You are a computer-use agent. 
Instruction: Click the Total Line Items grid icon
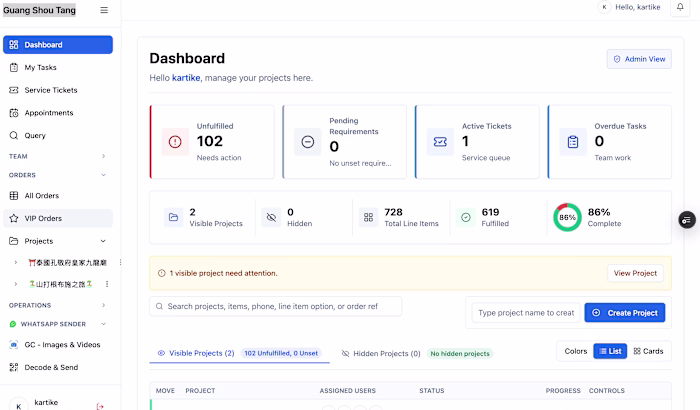point(368,218)
